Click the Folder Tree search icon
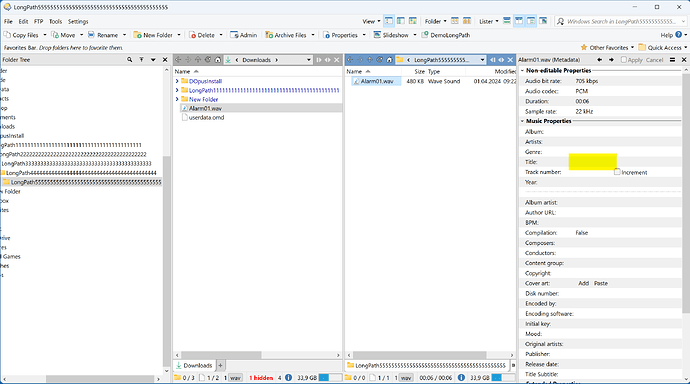This screenshot has width=690, height=384. tap(129, 59)
